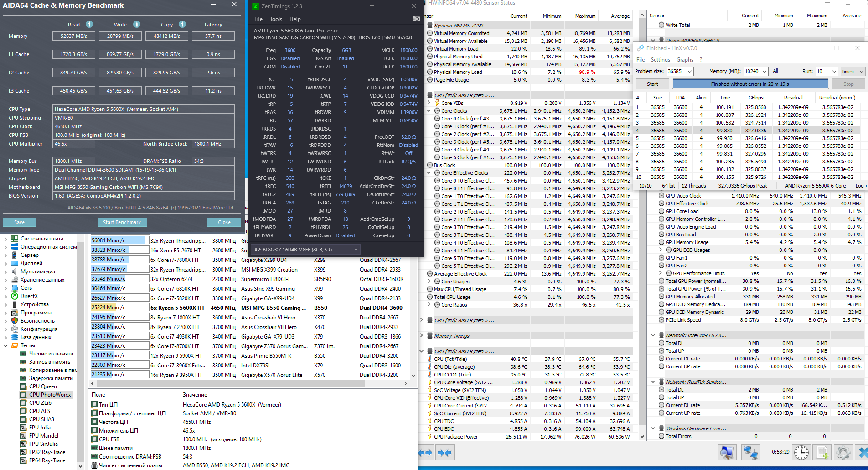868x470 pixels.
Task: Click the Мультимедиа speaker icon in tree
Action: pyautogui.click(x=15, y=272)
